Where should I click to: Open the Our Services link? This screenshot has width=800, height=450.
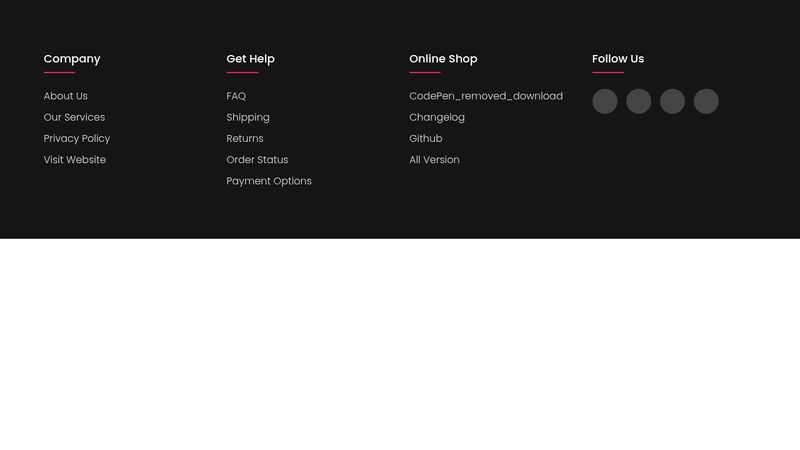tap(74, 117)
